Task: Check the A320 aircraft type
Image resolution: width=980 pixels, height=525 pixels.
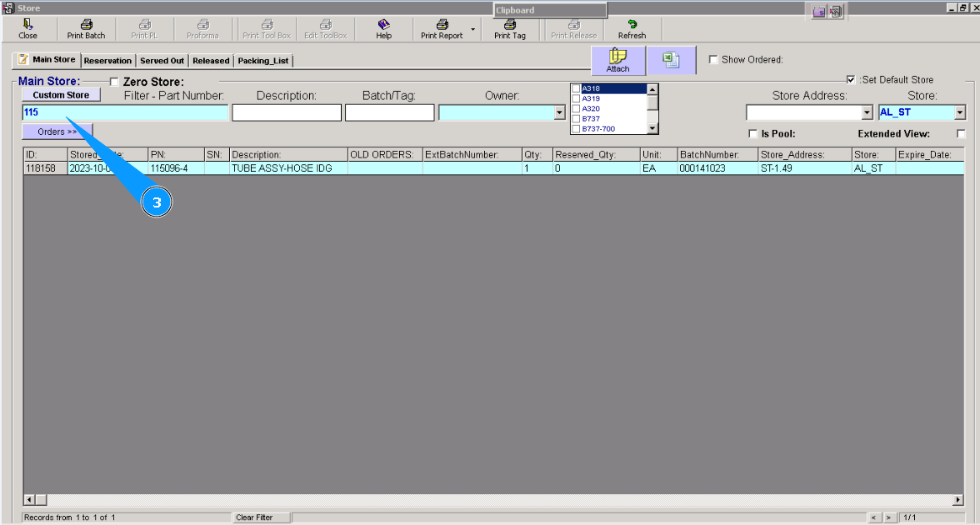Action: [577, 108]
